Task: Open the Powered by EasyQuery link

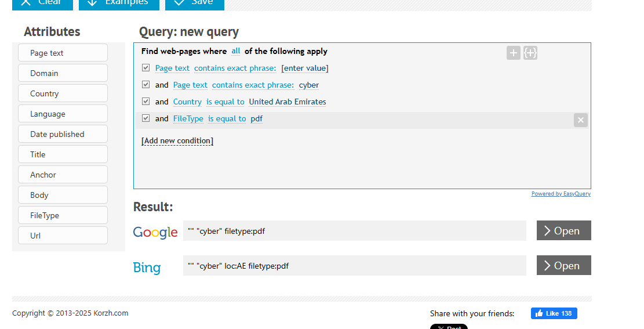Action: click(x=561, y=194)
